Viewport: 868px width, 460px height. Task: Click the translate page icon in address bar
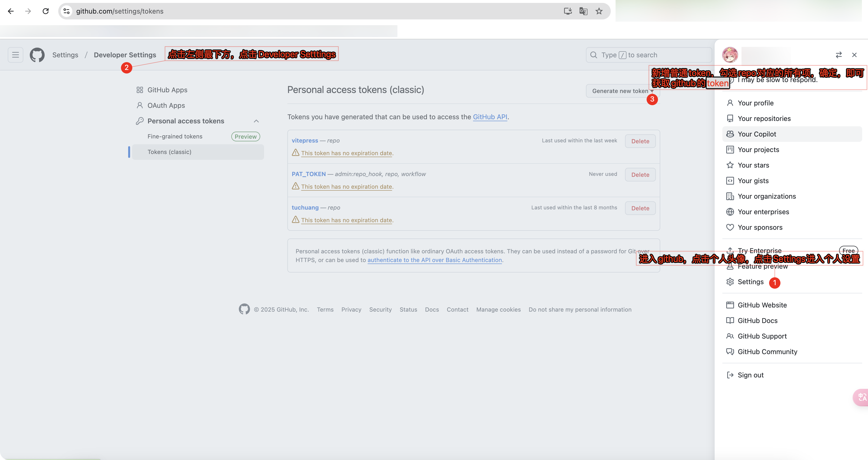(x=583, y=11)
